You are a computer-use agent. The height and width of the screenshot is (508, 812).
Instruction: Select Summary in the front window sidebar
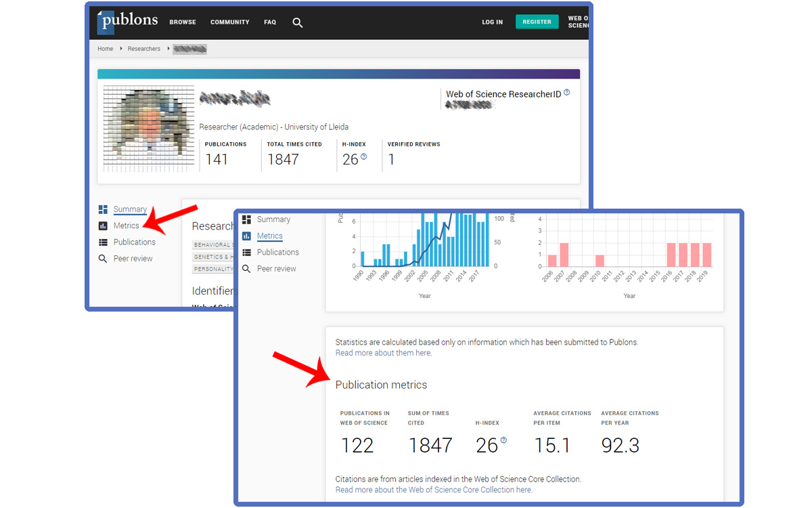273,219
